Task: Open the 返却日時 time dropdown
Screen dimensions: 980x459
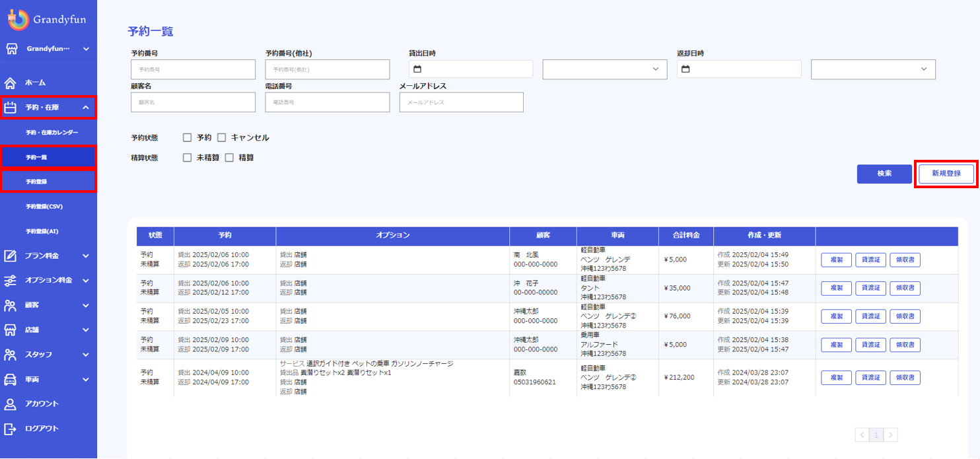Action: (x=873, y=69)
